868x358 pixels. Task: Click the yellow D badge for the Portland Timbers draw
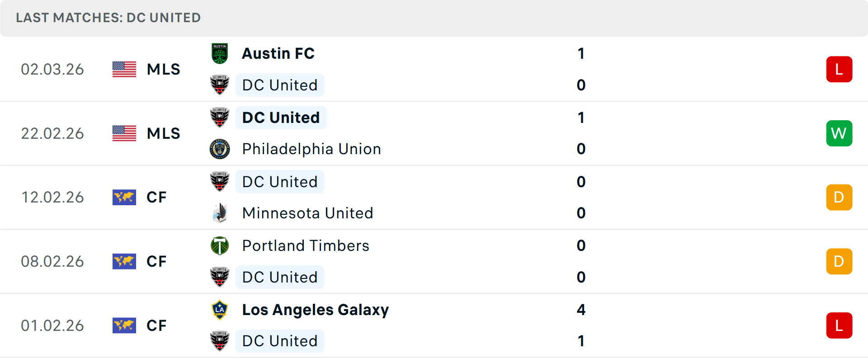click(x=839, y=261)
